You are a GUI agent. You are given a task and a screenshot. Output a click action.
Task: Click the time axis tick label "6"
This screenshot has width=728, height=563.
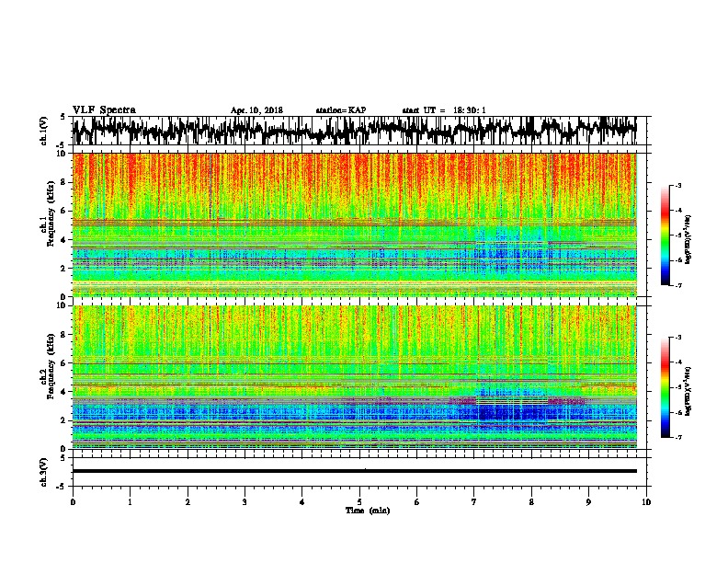coord(416,502)
